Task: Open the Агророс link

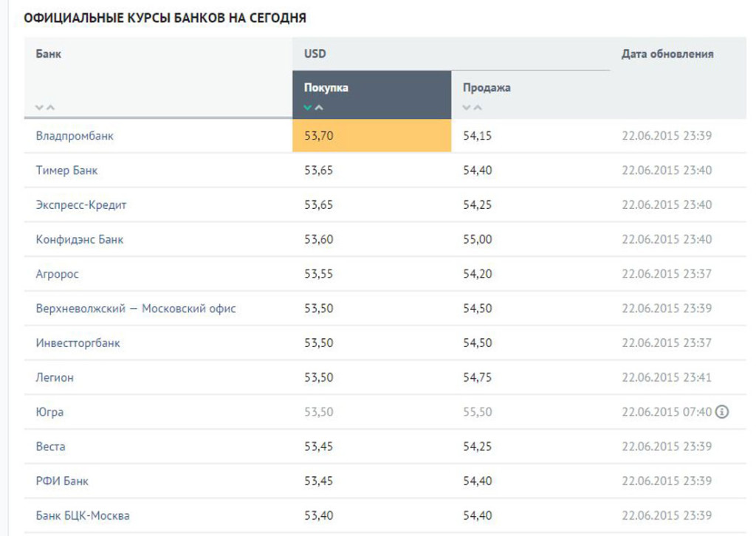Action: click(x=57, y=274)
